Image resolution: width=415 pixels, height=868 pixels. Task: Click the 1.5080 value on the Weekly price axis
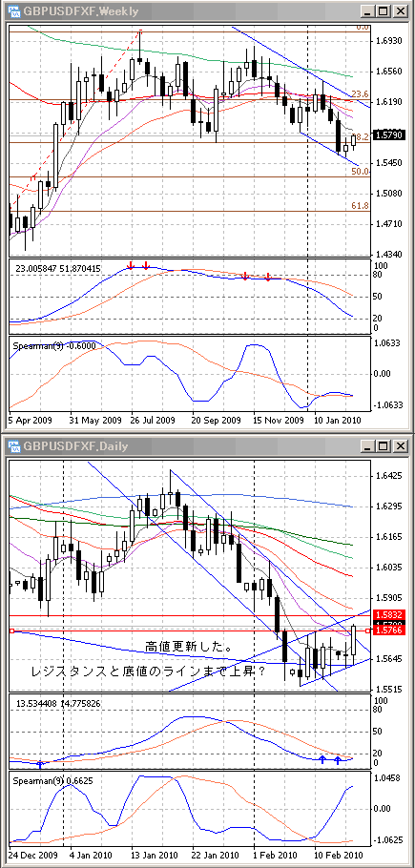(x=388, y=194)
